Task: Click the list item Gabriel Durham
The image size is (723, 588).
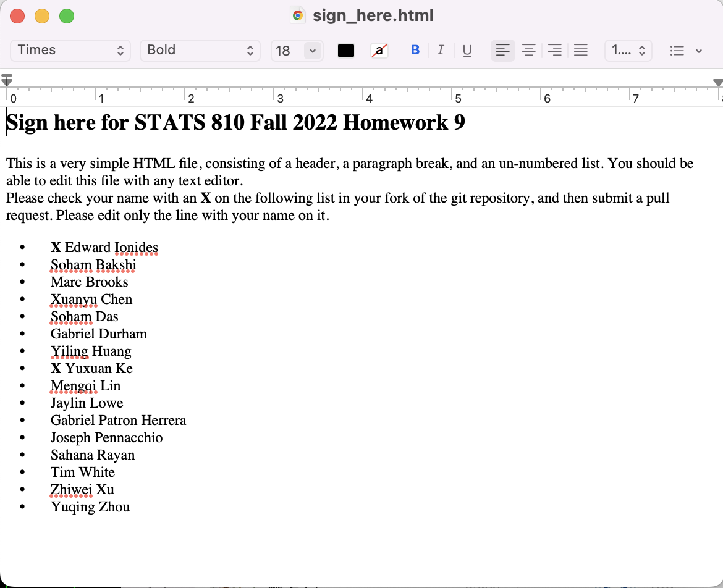Action: point(99,334)
